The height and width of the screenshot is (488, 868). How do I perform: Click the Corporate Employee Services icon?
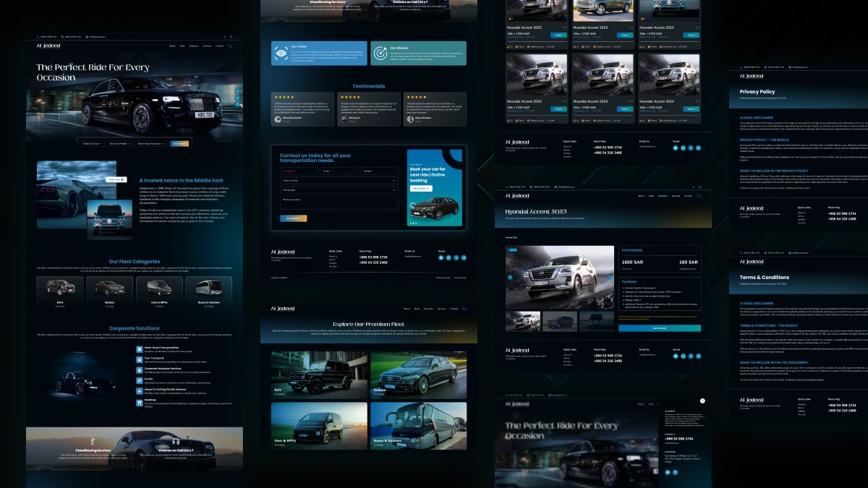[140, 370]
